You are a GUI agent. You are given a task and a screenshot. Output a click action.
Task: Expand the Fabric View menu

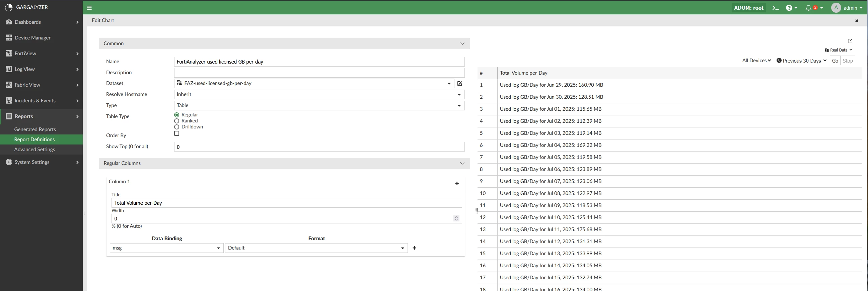click(x=41, y=85)
